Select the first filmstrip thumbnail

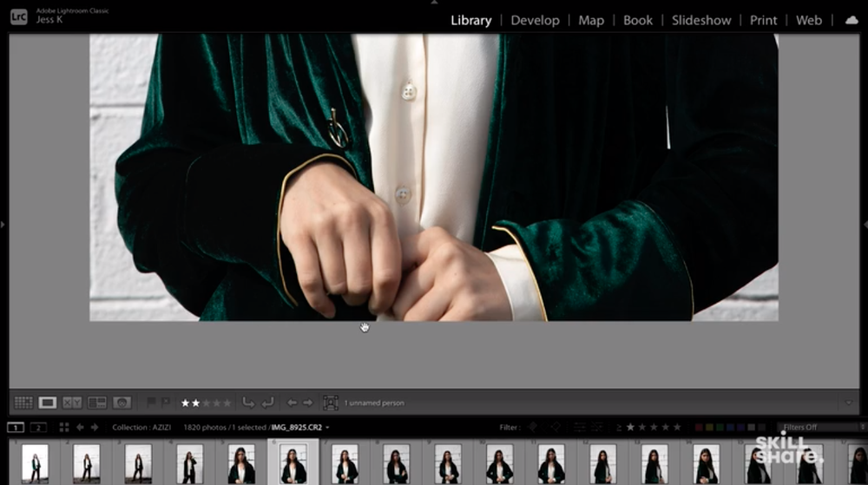[x=35, y=463]
